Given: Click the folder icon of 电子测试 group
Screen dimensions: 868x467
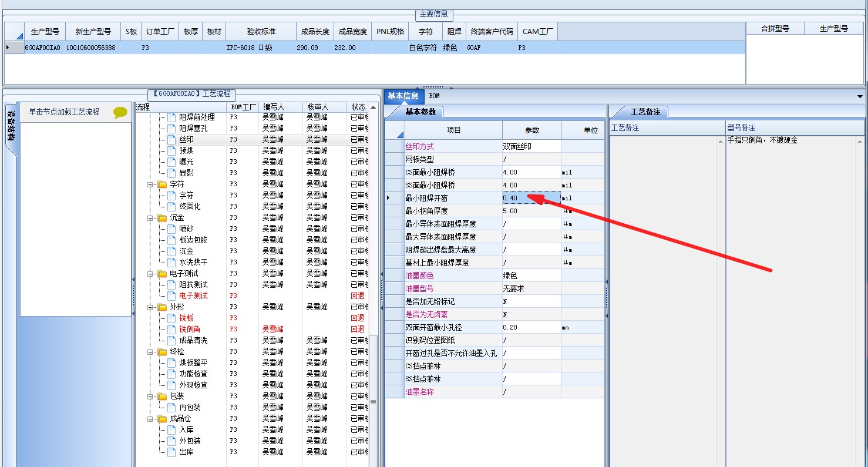Looking at the screenshot, I should [x=162, y=273].
